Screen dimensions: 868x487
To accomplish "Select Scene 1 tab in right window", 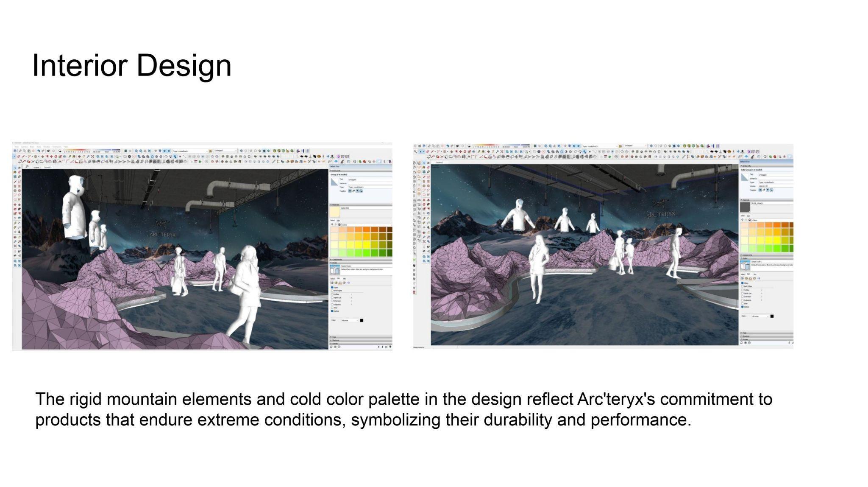I will pyautogui.click(x=440, y=162).
